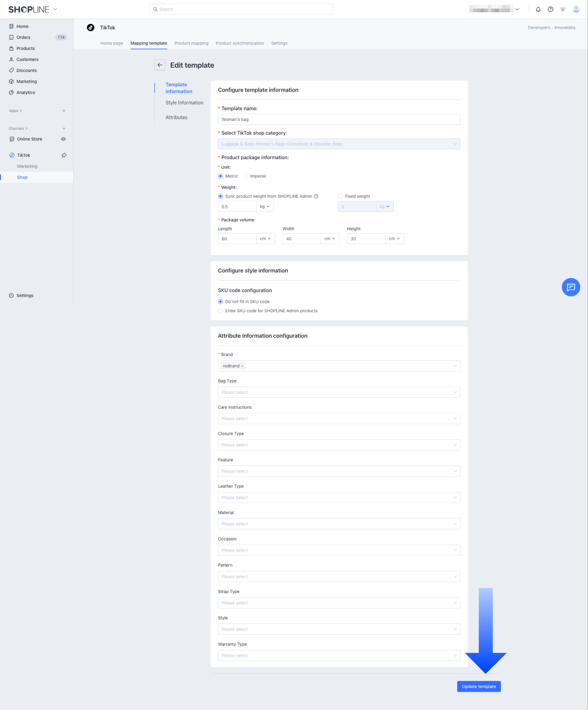Open the Feature dropdown

click(339, 471)
